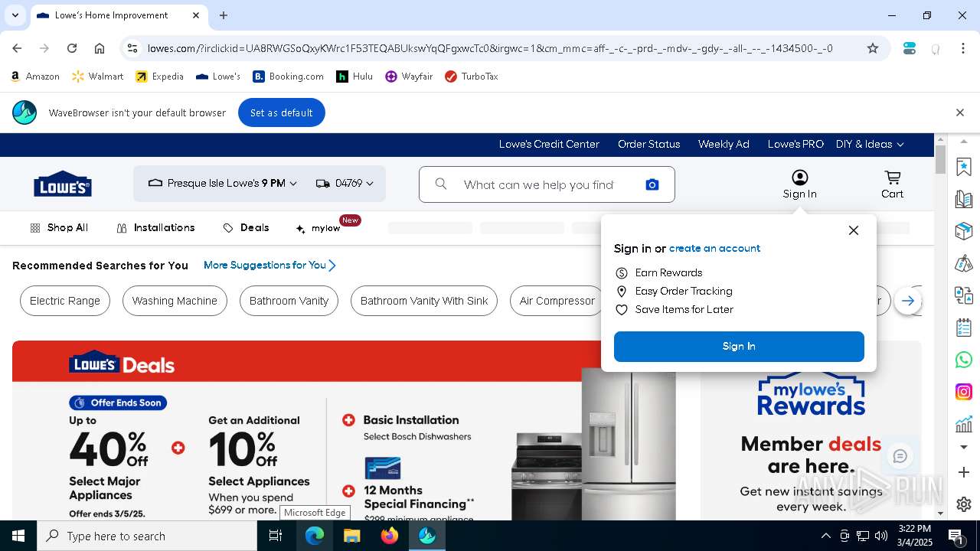Screen dimensions: 980x551
Task: Open sidebar checklist notes icon
Action: coord(964,328)
